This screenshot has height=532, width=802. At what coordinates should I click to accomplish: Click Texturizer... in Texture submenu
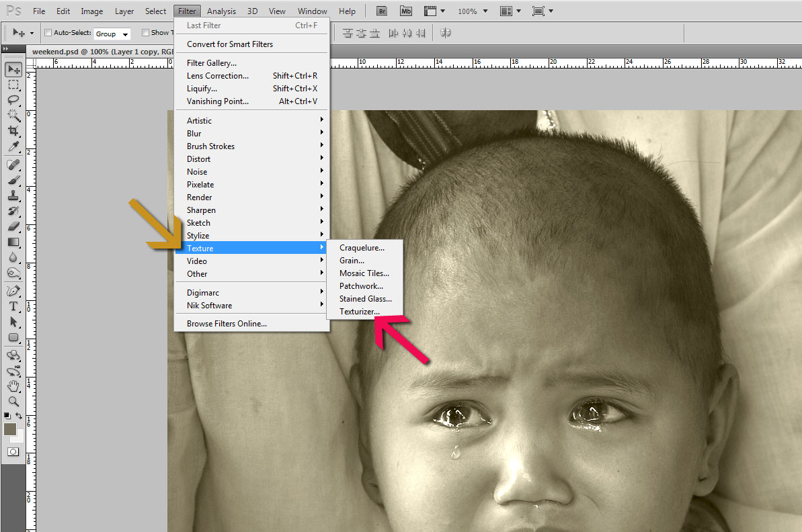(359, 312)
